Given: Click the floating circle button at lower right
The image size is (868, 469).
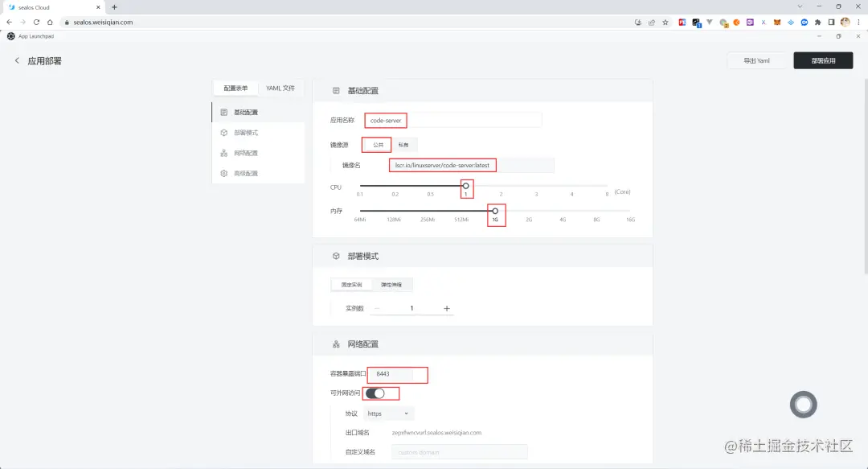Looking at the screenshot, I should click(x=803, y=405).
